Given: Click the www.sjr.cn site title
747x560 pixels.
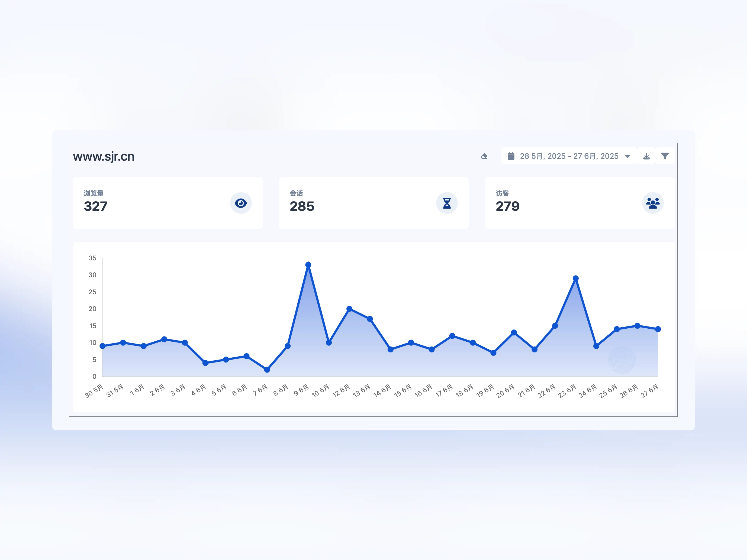Looking at the screenshot, I should 104,157.
